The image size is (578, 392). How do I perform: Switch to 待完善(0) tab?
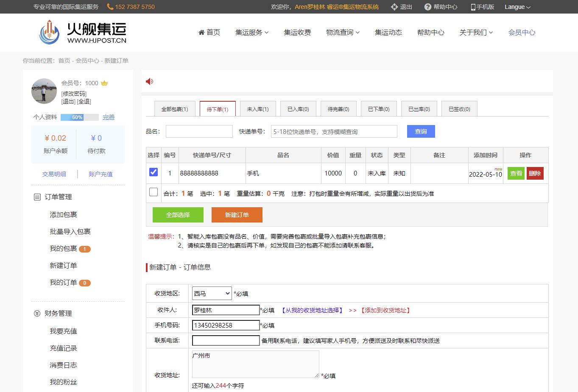click(x=338, y=109)
